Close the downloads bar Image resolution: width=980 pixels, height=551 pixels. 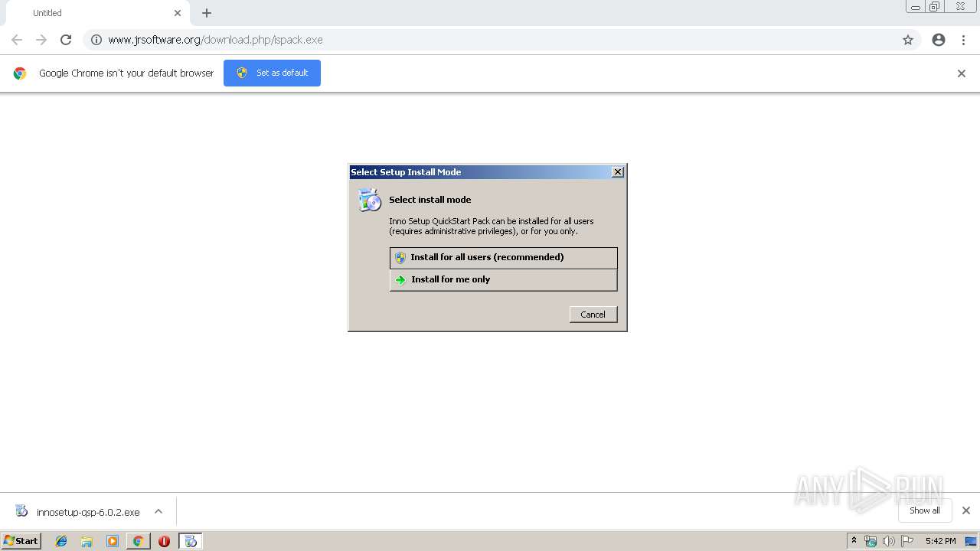(966, 510)
